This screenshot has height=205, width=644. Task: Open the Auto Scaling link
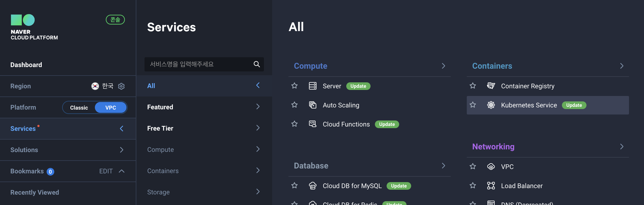[341, 105]
